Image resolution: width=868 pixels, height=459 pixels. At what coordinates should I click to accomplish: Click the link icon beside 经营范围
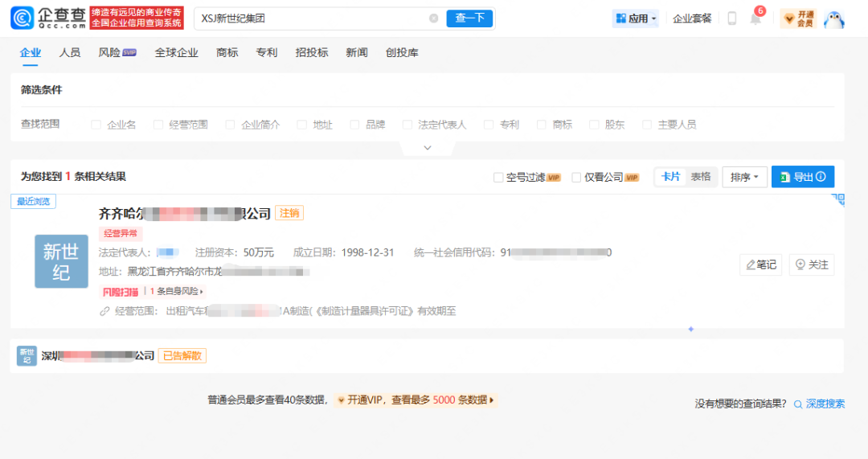(x=104, y=311)
